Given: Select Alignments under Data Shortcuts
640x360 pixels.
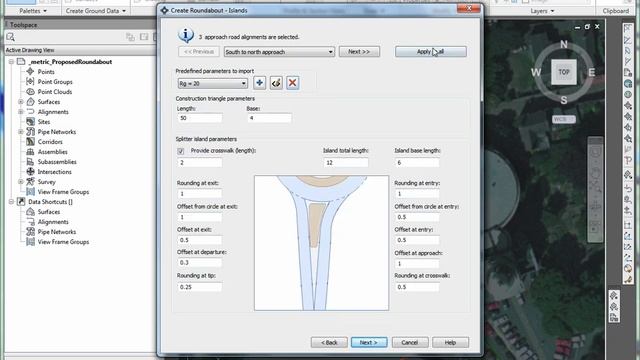Looking at the screenshot, I should 53,222.
